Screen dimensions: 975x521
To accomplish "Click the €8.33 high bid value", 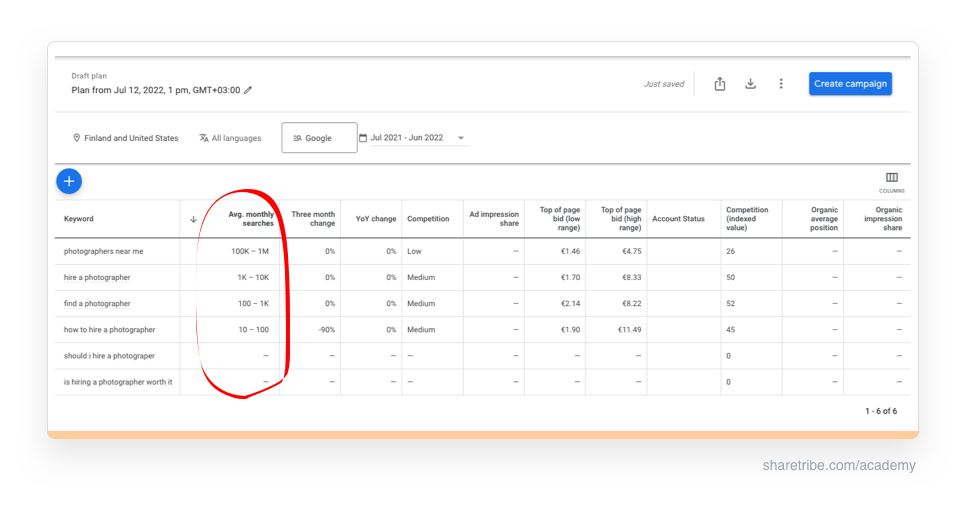I will (632, 277).
